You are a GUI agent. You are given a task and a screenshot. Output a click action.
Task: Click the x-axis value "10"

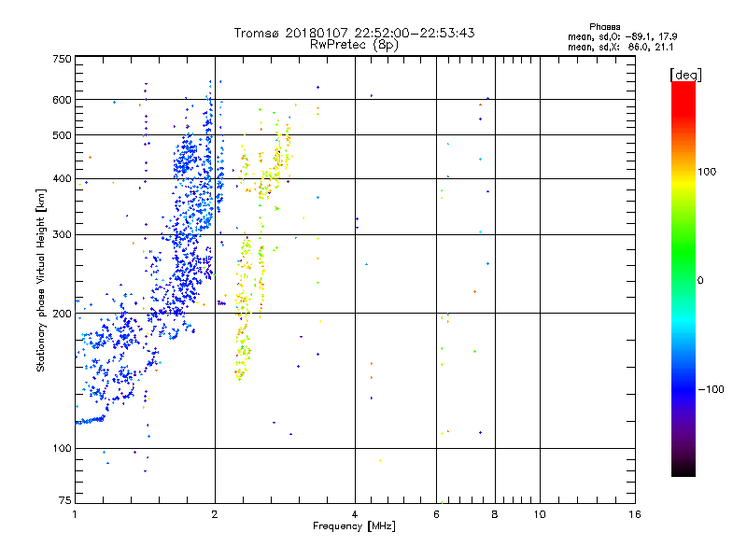(x=540, y=514)
